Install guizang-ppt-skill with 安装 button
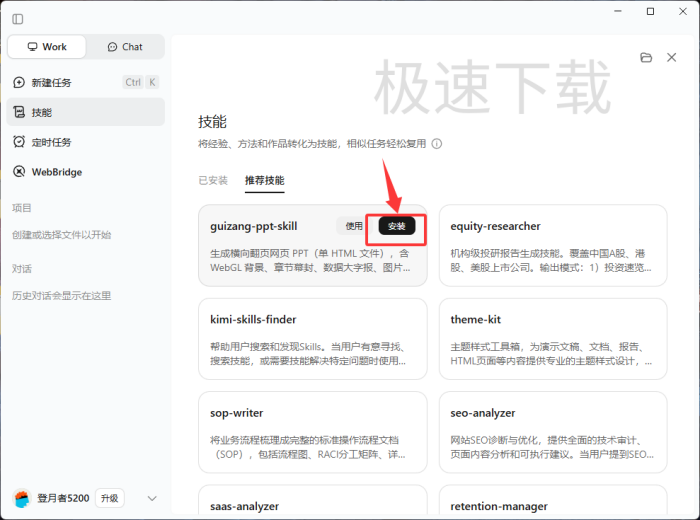Viewport: 700px width, 520px height. pos(397,226)
